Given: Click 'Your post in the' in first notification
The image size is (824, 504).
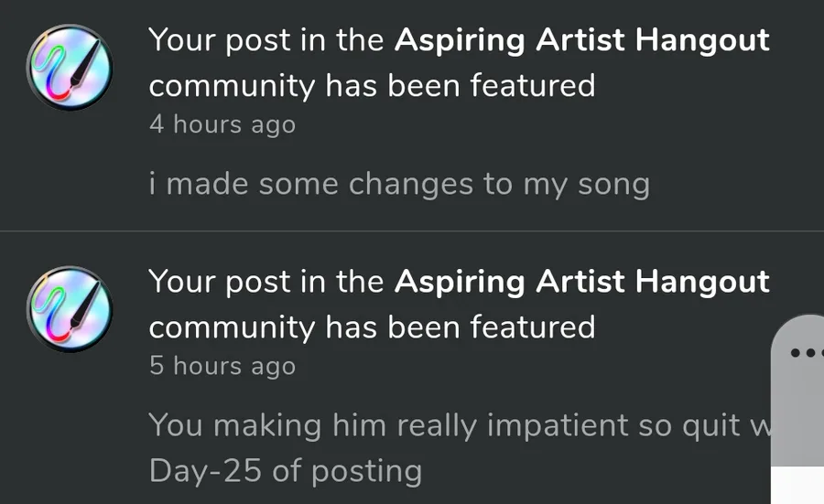Looking at the screenshot, I should [266, 40].
